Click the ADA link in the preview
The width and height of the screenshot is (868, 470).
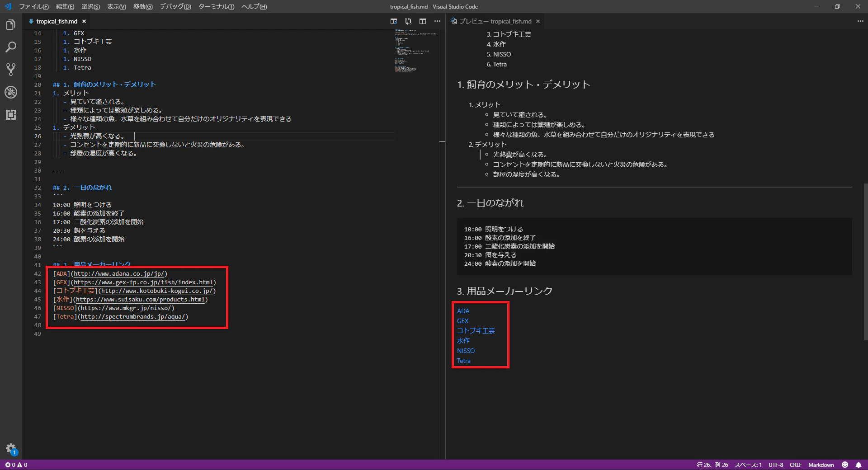[x=463, y=311]
